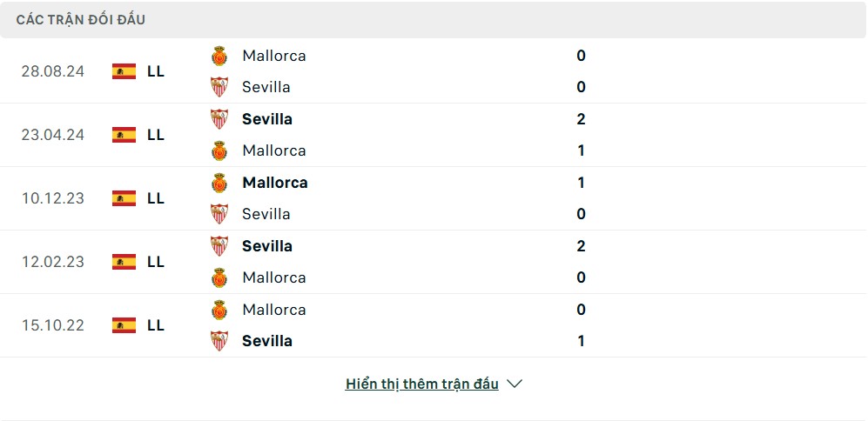Click the date 12.02.23 match row
The width and height of the screenshot is (868, 421).
[x=53, y=262]
